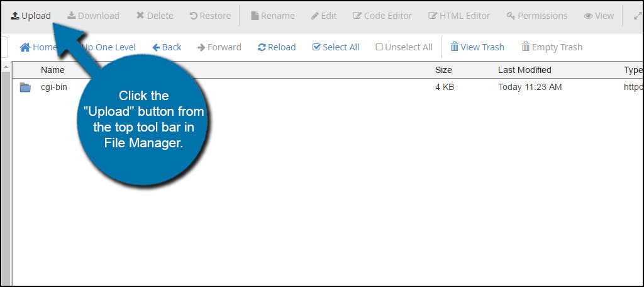Click the Download toolbar button

93,16
